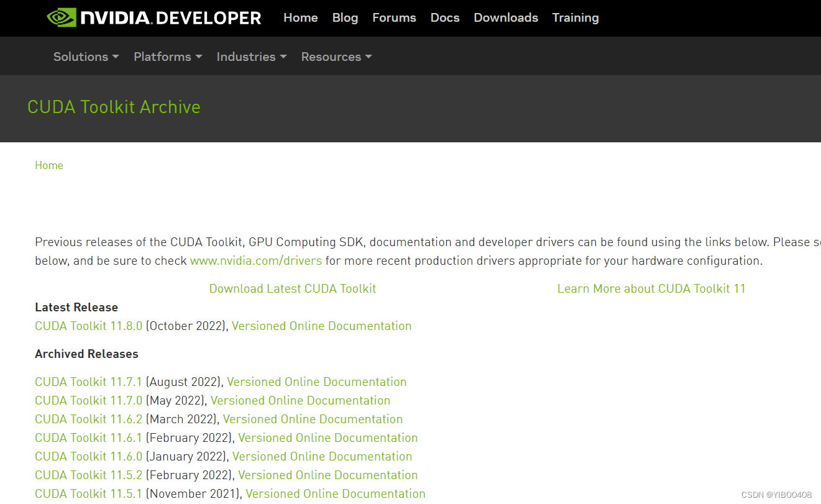Click the Home breadcrumb link
This screenshot has height=504, width=821.
click(x=49, y=165)
